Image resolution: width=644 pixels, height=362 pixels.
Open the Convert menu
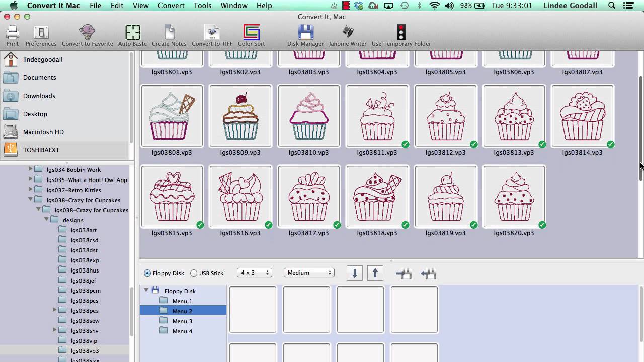171,6
